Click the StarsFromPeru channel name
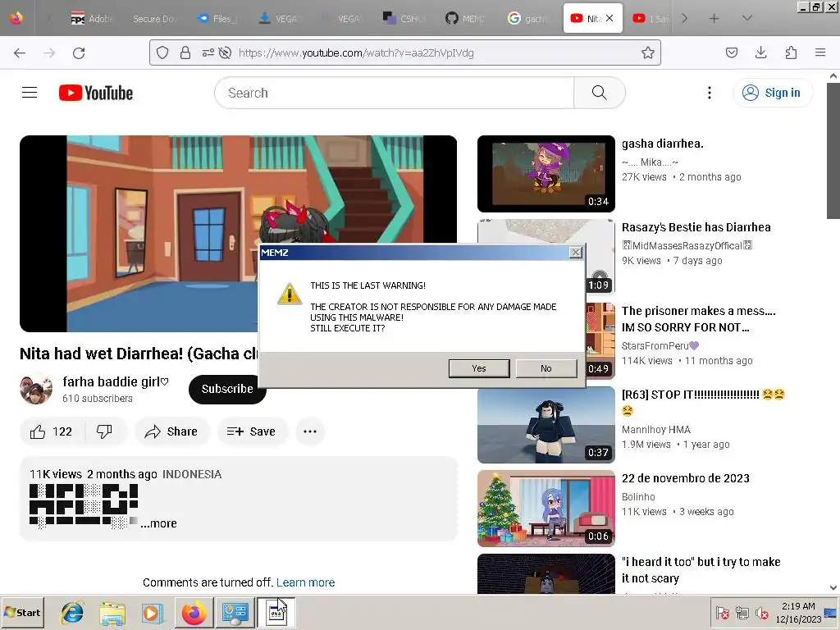840x630 pixels. point(660,345)
